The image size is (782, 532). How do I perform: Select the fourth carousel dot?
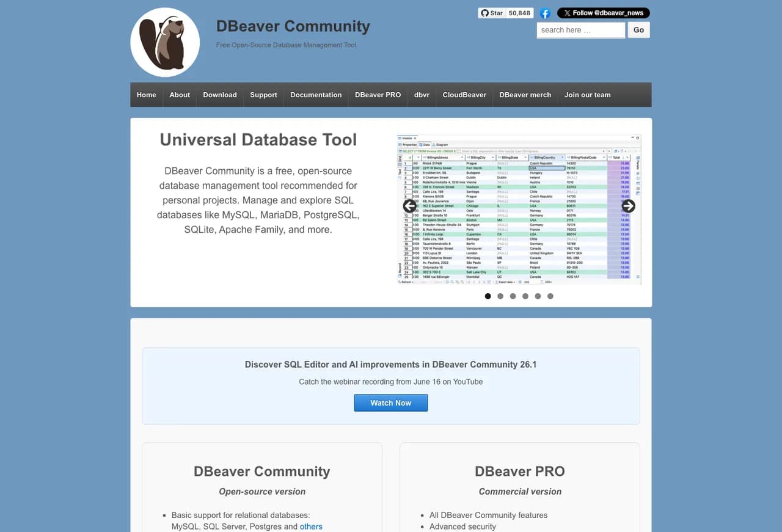point(525,296)
